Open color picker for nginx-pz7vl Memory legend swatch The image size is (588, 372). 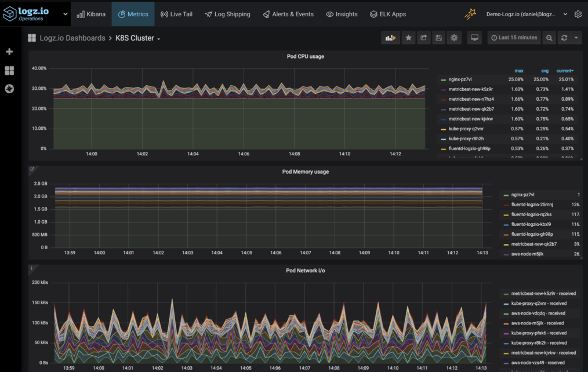click(506, 195)
